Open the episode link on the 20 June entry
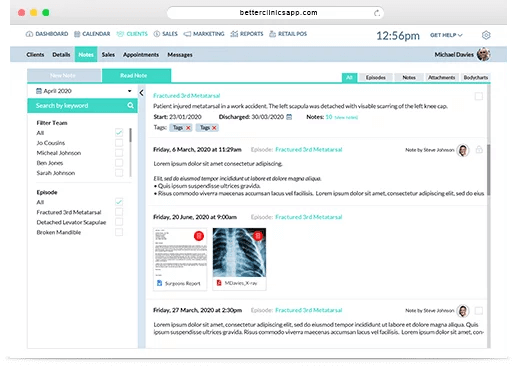The image size is (516, 366). pyautogui.click(x=309, y=217)
